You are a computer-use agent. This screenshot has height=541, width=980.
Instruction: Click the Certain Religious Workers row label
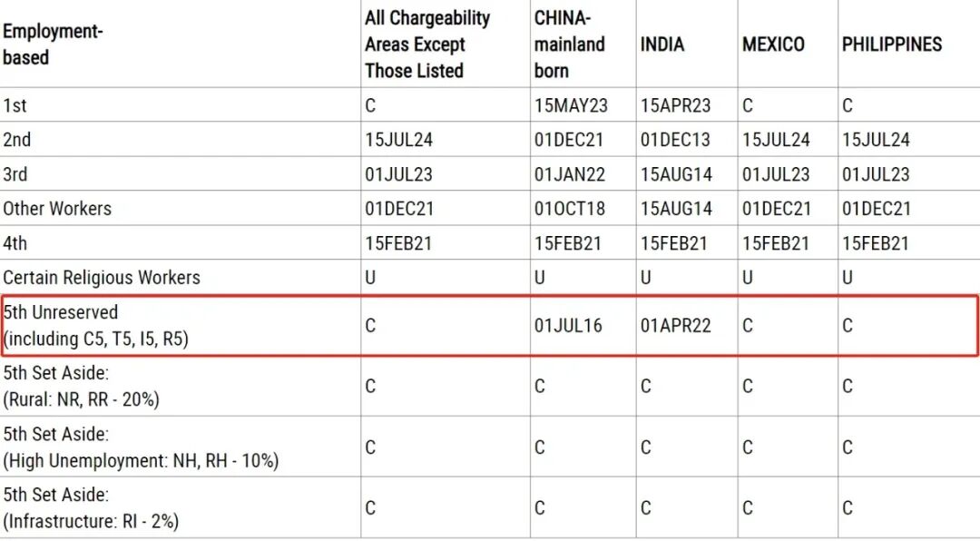pos(102,278)
